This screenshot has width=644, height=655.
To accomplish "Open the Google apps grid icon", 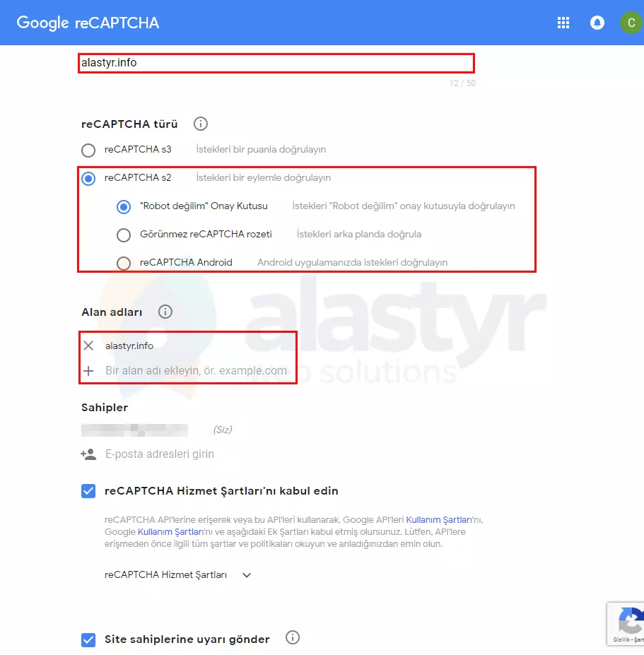I will 563,23.
